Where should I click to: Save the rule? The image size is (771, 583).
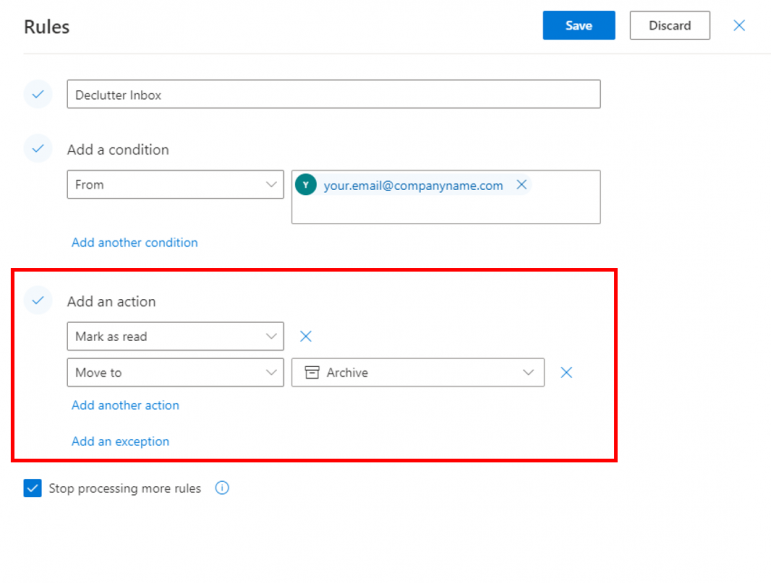pos(578,26)
